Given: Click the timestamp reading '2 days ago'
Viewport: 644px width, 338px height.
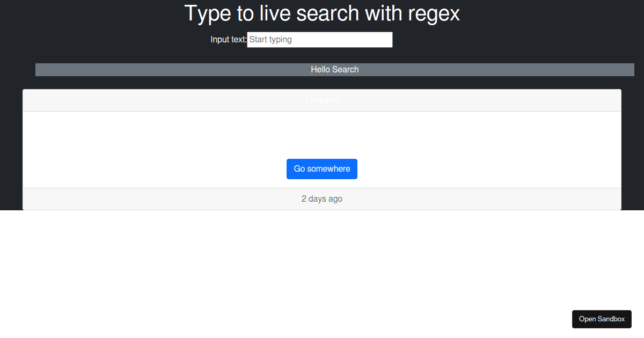Looking at the screenshot, I should coord(321,199).
